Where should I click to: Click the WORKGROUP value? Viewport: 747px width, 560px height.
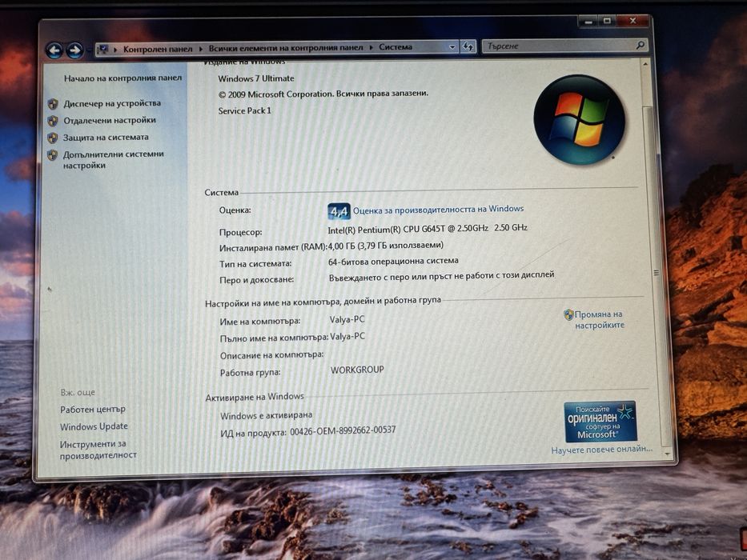tap(357, 370)
